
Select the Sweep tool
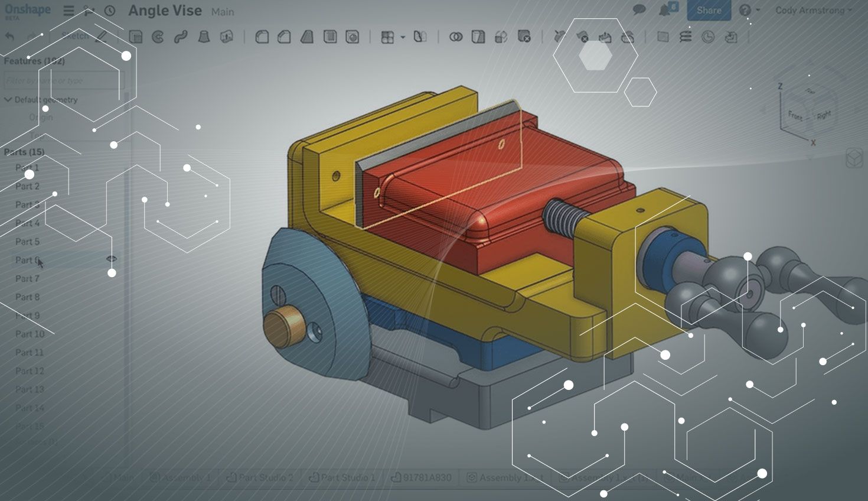coord(180,37)
